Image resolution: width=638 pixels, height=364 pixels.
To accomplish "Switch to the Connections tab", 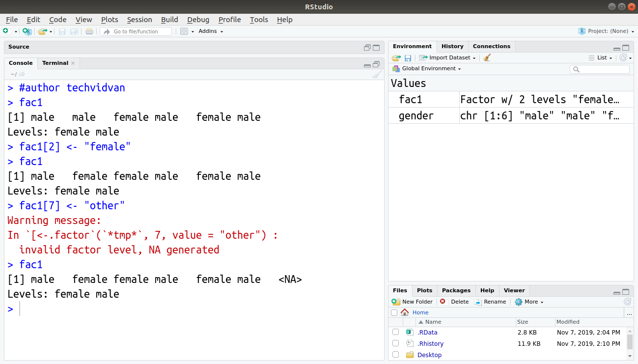I will (492, 46).
